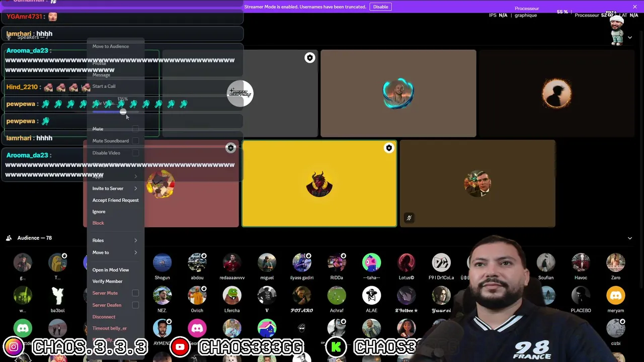
Task: Select Lfercha's frog avatar
Action: pyautogui.click(x=232, y=296)
